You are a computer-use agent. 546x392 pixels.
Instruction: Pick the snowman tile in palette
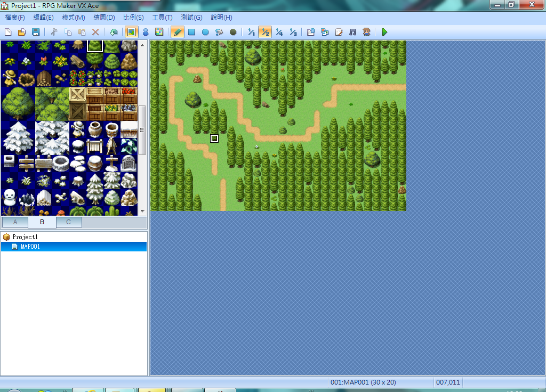(x=10, y=198)
